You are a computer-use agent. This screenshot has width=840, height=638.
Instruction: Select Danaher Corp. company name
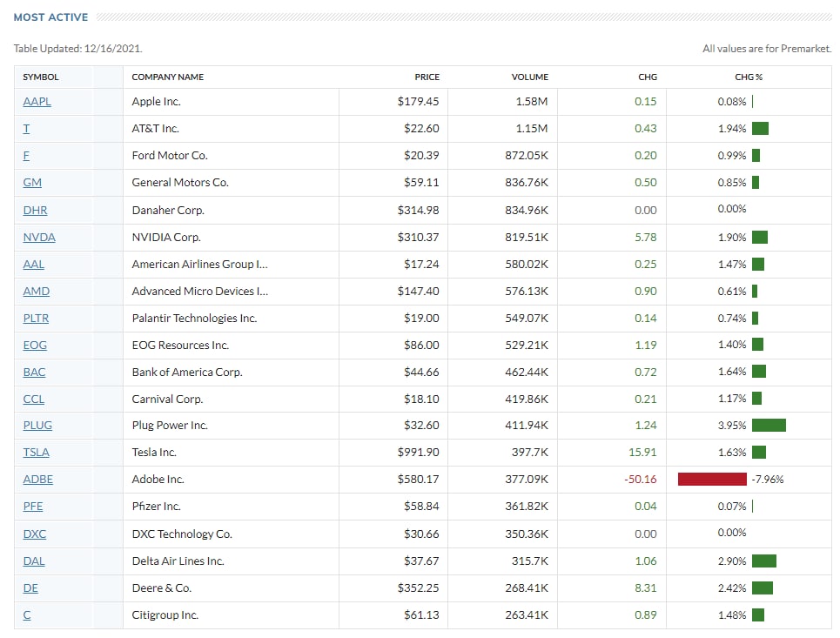point(168,210)
